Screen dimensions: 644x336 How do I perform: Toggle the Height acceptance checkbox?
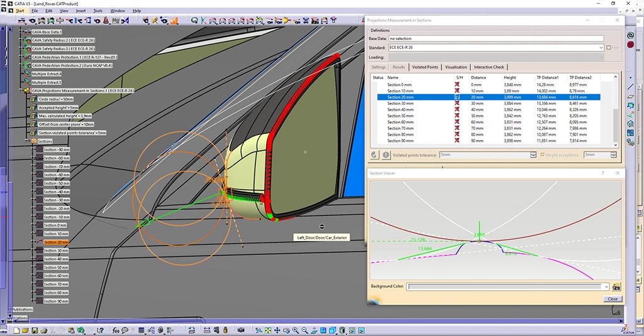[543, 154]
